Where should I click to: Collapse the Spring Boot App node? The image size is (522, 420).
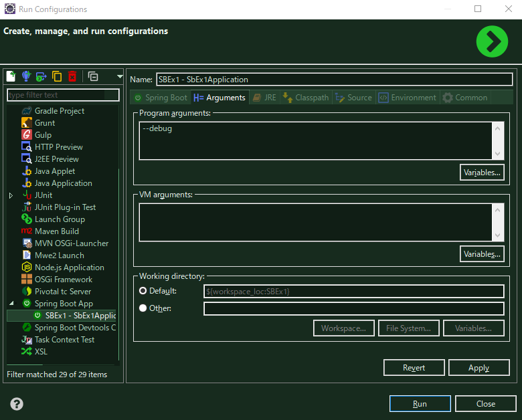(11, 303)
